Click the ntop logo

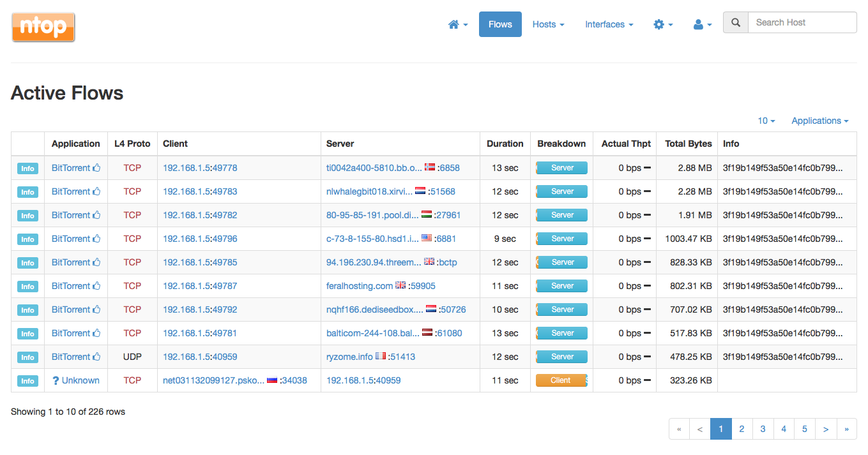coord(43,27)
